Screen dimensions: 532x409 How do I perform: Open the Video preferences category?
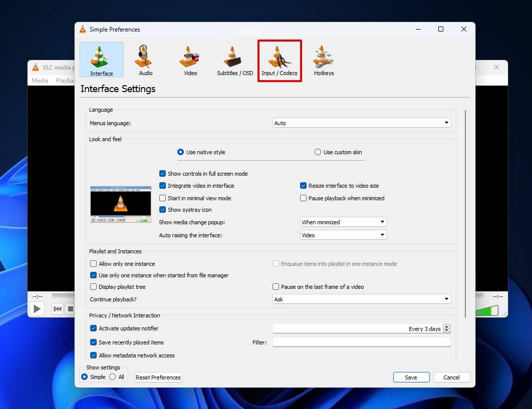190,61
